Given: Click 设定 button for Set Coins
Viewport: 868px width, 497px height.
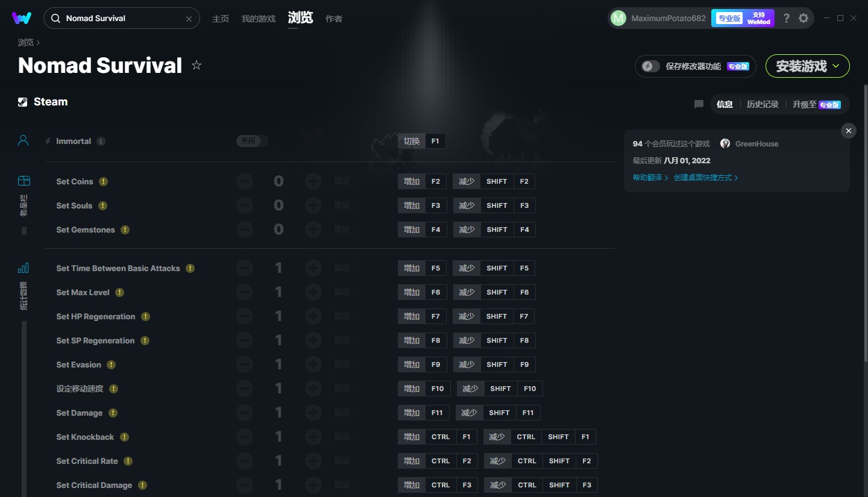Looking at the screenshot, I should click(x=342, y=181).
